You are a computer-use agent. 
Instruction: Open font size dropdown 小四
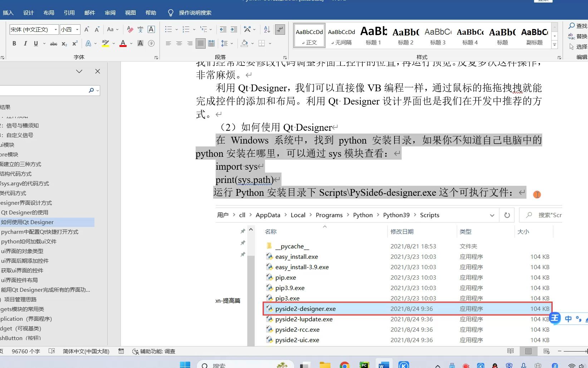coord(77,29)
